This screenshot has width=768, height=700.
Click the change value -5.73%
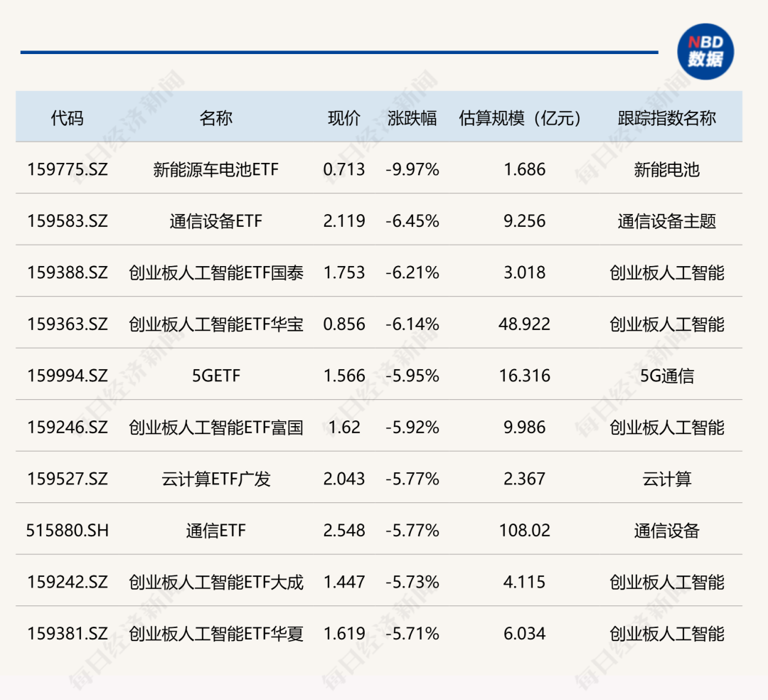coord(412,582)
